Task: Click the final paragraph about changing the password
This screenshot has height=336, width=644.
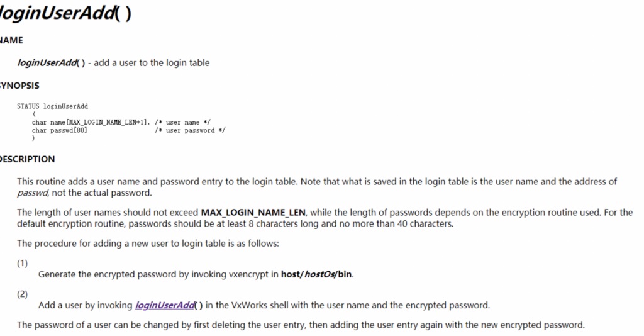Action: [x=301, y=325]
